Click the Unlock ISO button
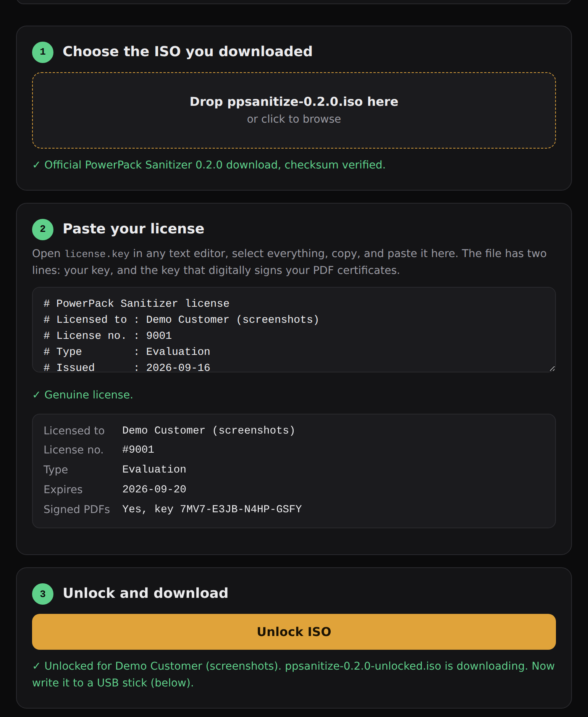The width and height of the screenshot is (588, 717). tap(294, 631)
